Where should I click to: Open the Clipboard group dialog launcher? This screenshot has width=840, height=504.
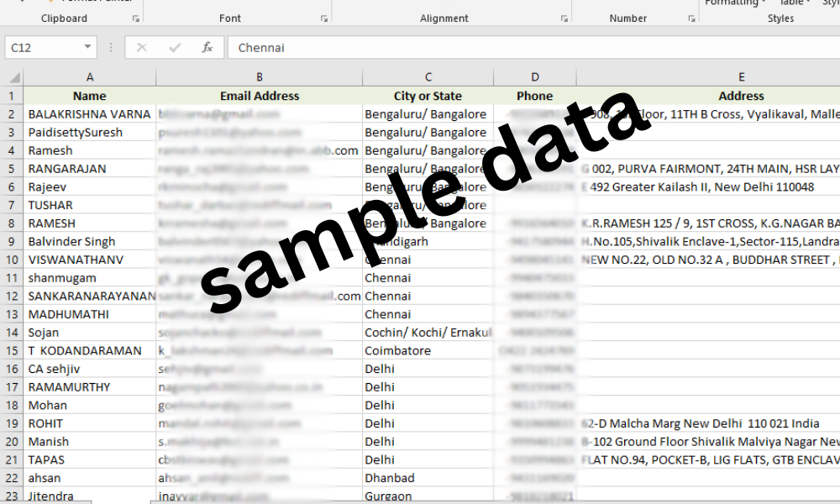(135, 18)
